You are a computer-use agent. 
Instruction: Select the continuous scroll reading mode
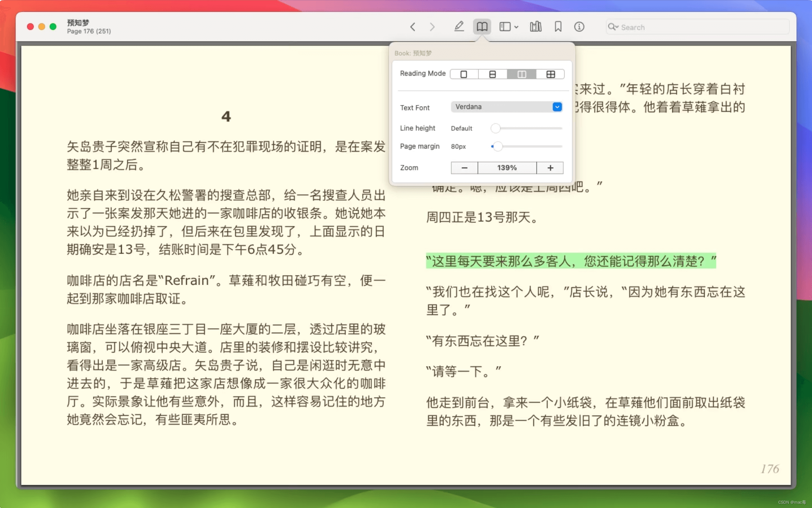pos(492,74)
